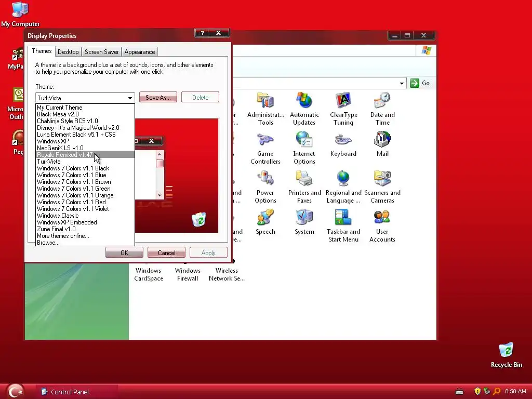The width and height of the screenshot is (532, 399).
Task: Switch to the Appearance tab
Action: [x=139, y=52]
